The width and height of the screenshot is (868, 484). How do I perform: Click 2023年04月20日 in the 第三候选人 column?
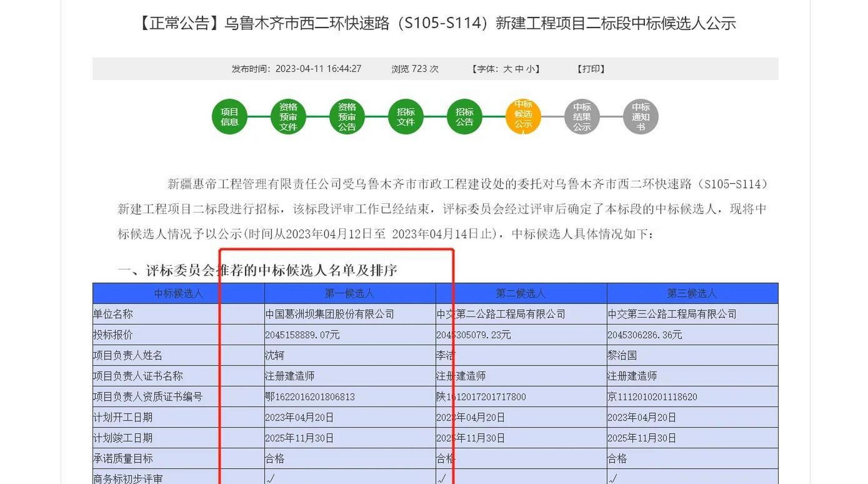642,417
